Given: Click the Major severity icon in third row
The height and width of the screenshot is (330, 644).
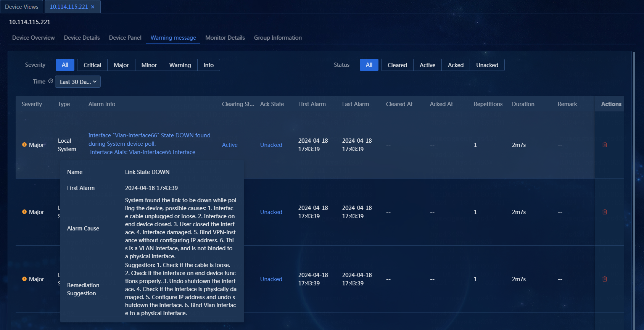Looking at the screenshot, I should 24,279.
